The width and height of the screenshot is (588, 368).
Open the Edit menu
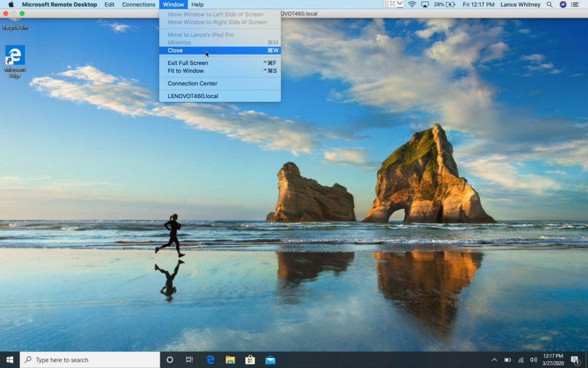[x=109, y=4]
